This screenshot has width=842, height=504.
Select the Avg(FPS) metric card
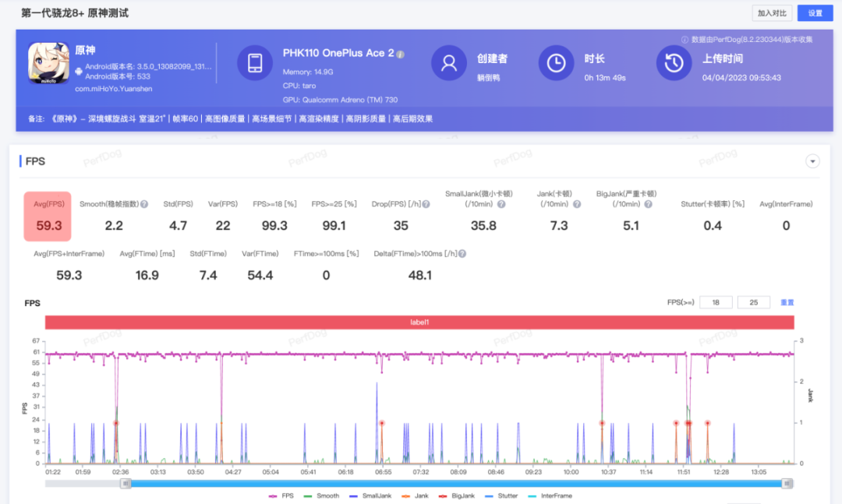pyautogui.click(x=48, y=217)
